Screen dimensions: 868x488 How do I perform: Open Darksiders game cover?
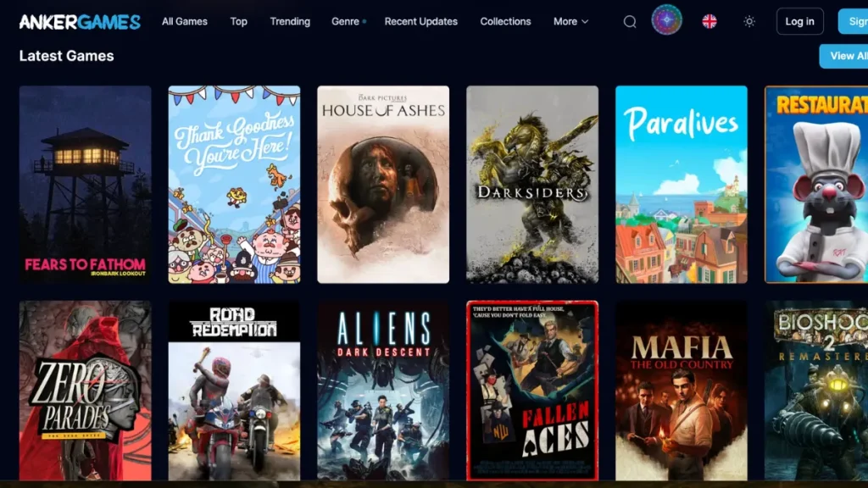532,184
